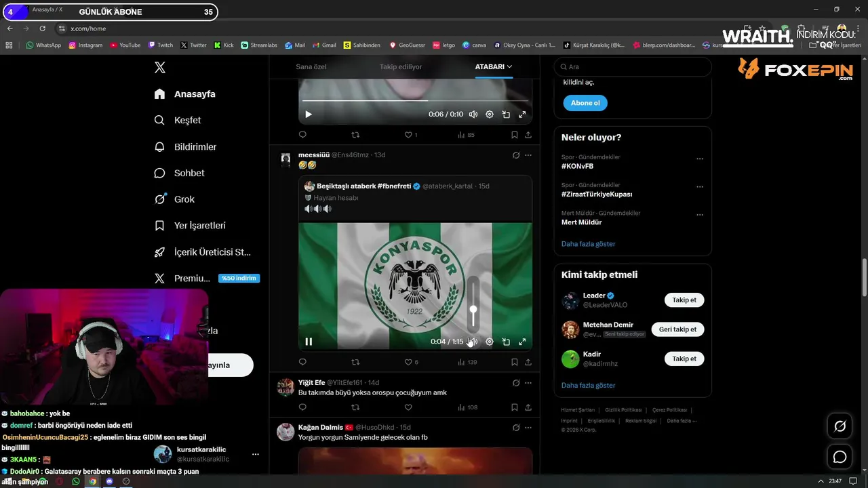Click the Abone ol button
The image size is (868, 488).
(585, 103)
